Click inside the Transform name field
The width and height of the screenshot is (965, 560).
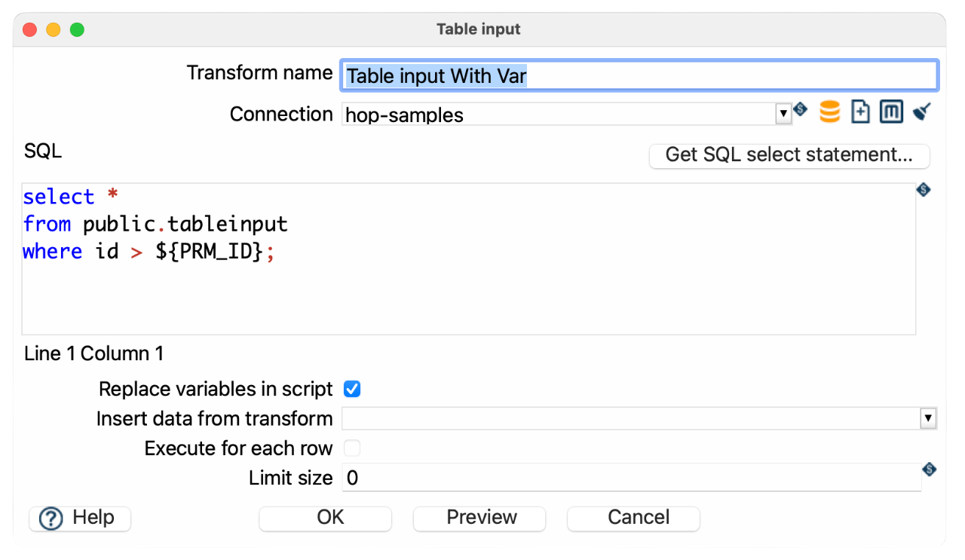point(639,75)
